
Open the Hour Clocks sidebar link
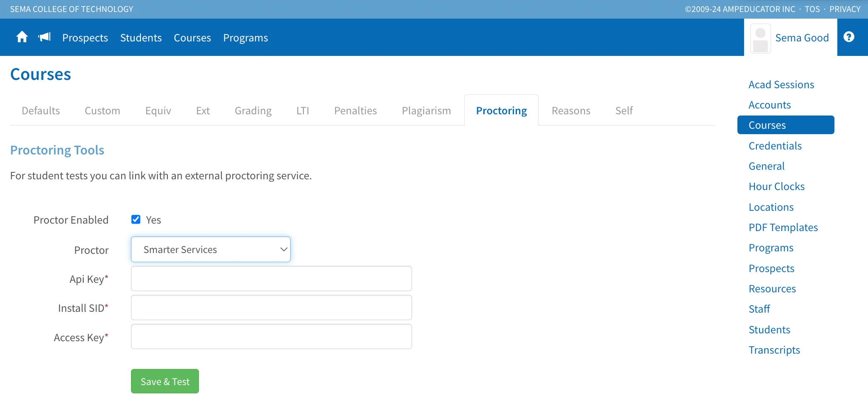pyautogui.click(x=776, y=186)
